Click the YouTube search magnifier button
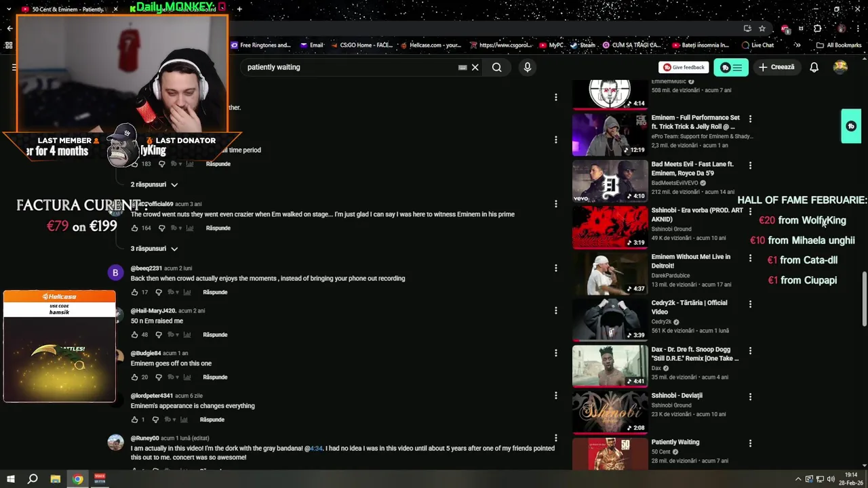Image resolution: width=868 pixels, height=488 pixels. (497, 67)
